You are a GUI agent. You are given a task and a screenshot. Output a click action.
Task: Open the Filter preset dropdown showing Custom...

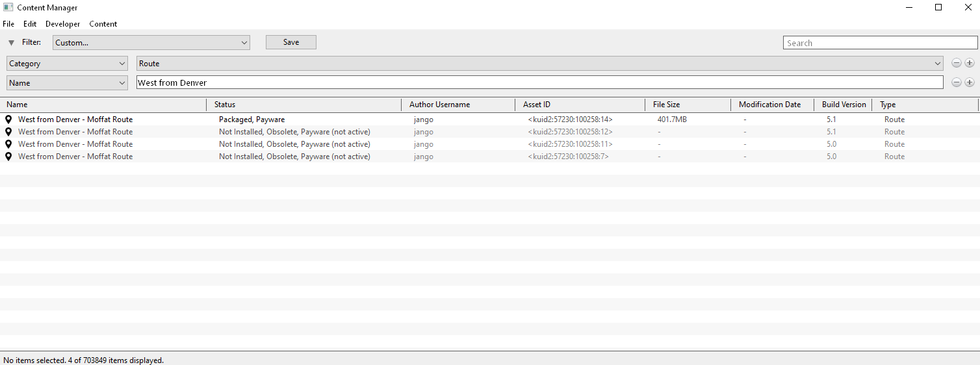click(151, 43)
